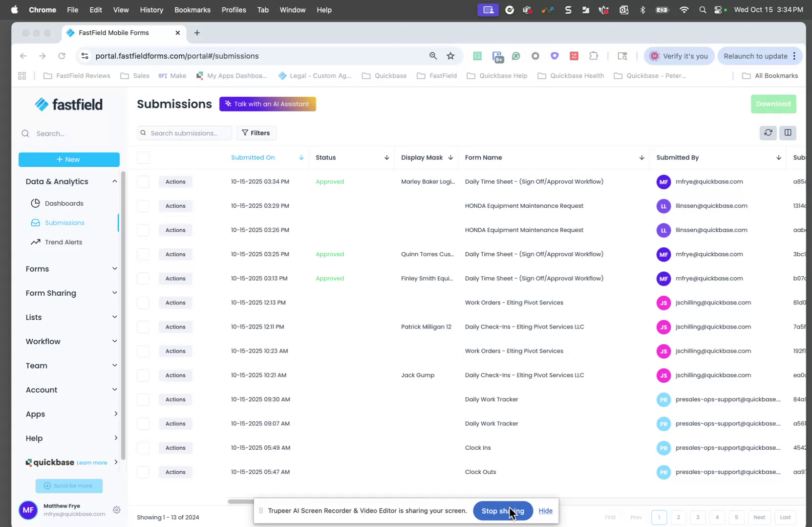Click the screen recording indicator in the menu bar
Viewport: 812px width, 527px height.
point(488,9)
